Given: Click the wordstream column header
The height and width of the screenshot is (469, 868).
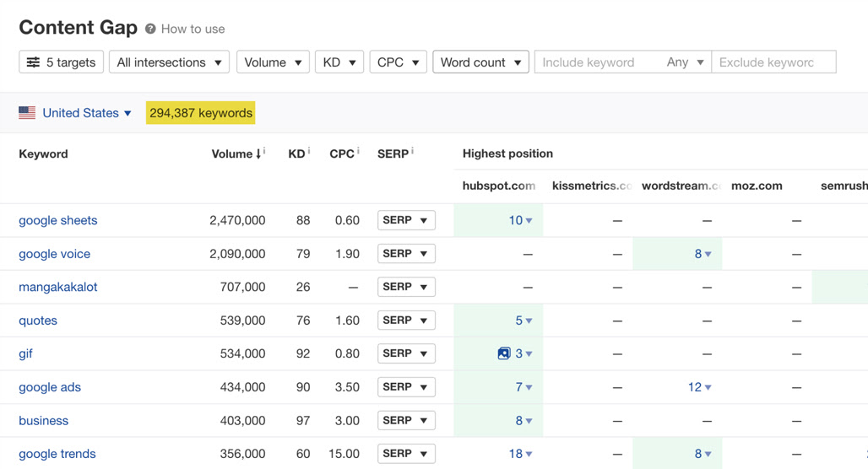Looking at the screenshot, I should (x=681, y=186).
